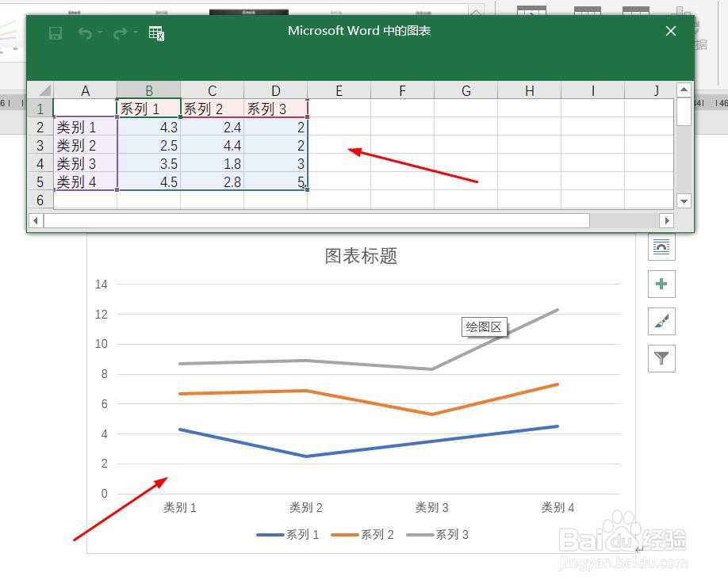Click cell with value 4.4
This screenshot has width=728, height=588.
tap(213, 145)
